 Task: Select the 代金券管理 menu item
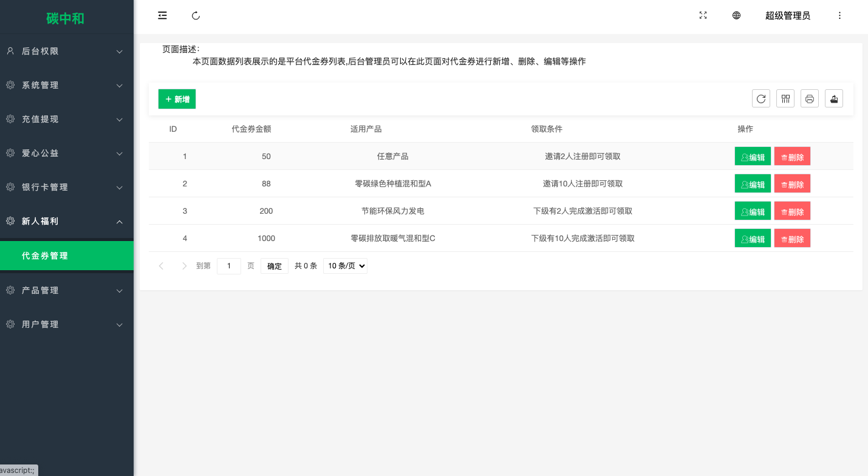coord(67,256)
